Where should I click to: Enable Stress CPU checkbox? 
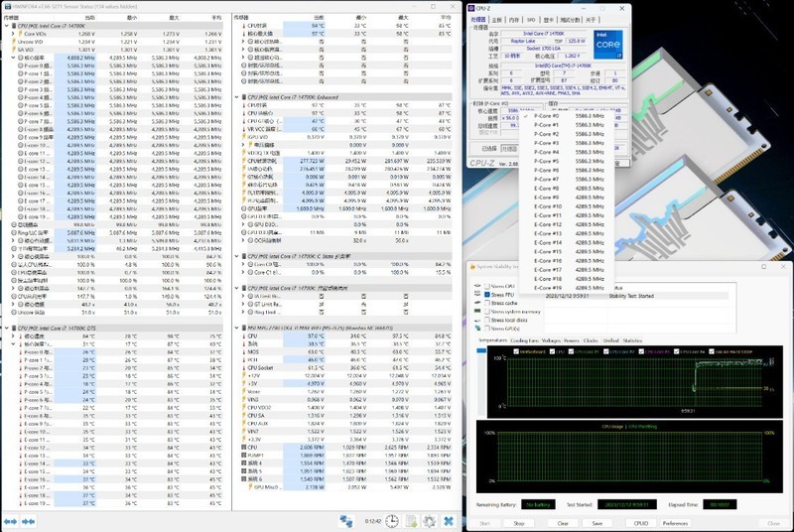point(487,286)
